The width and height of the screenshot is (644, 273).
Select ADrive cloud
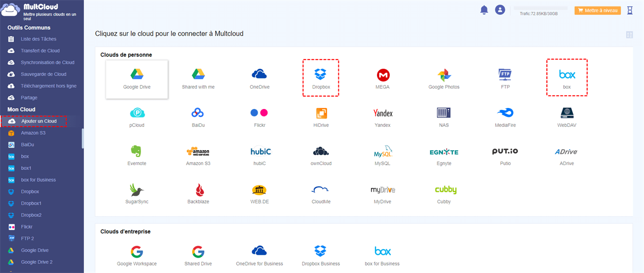pyautogui.click(x=567, y=156)
